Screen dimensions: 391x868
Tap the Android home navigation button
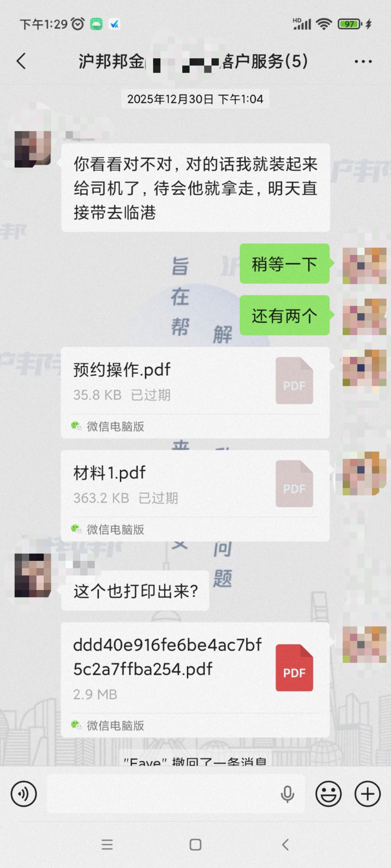click(195, 845)
